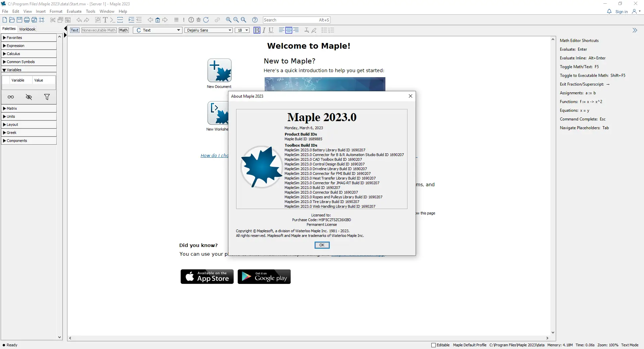Go forward with the right arrow icon

pyautogui.click(x=165, y=20)
